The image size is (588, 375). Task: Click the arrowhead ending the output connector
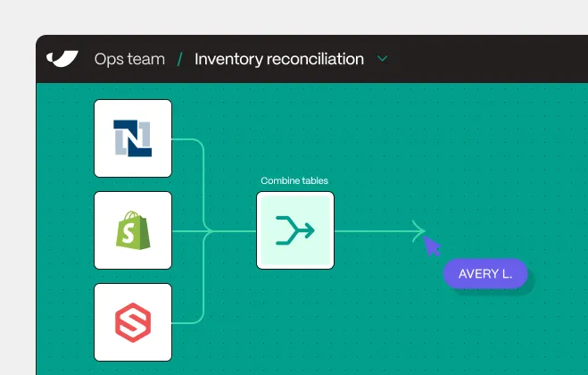click(x=418, y=231)
